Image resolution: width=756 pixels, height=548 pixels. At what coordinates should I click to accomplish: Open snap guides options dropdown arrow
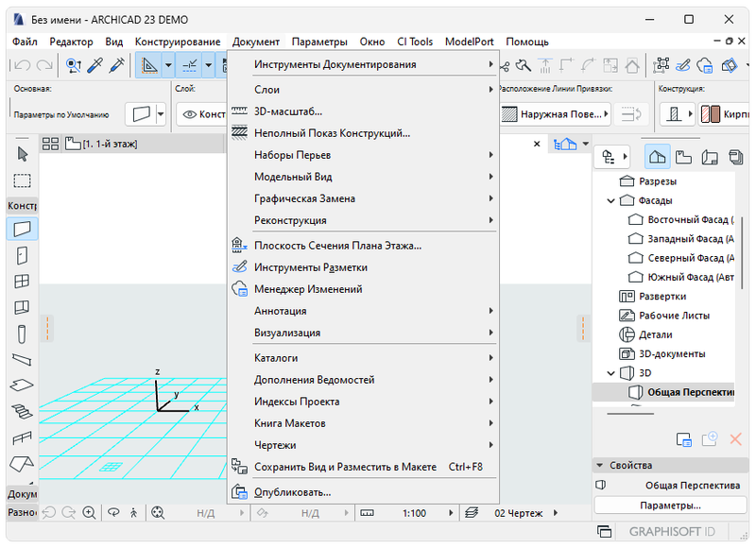coord(208,64)
